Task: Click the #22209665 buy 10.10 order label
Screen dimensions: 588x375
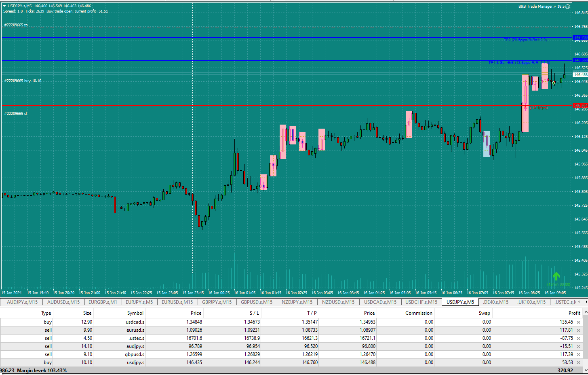Action: (x=23, y=81)
